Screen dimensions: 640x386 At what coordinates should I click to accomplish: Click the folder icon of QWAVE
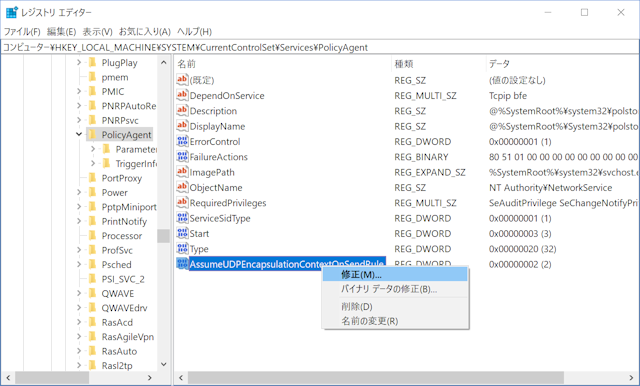(93, 293)
